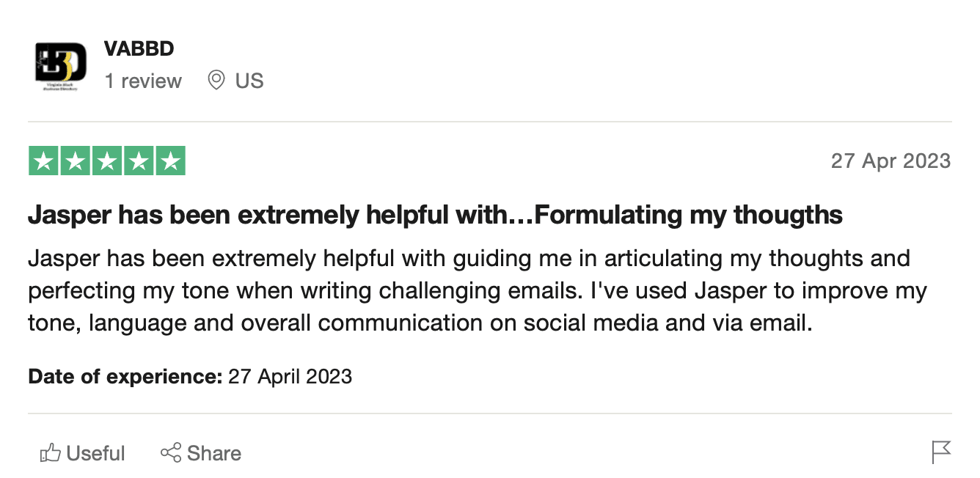The image size is (980, 478).
Task: Click the Share network icon
Action: (x=171, y=453)
